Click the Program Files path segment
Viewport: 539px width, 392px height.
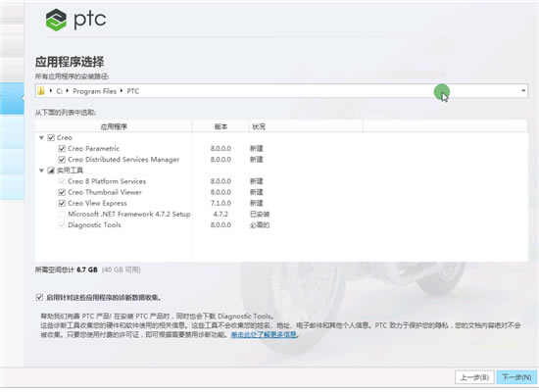[94, 91]
